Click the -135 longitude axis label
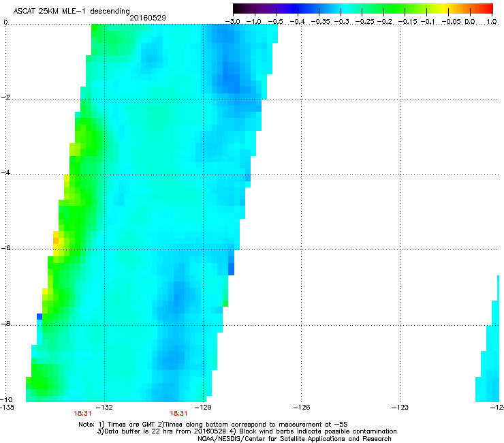Image resolution: width=504 pixels, height=443 pixels. pos(7,408)
